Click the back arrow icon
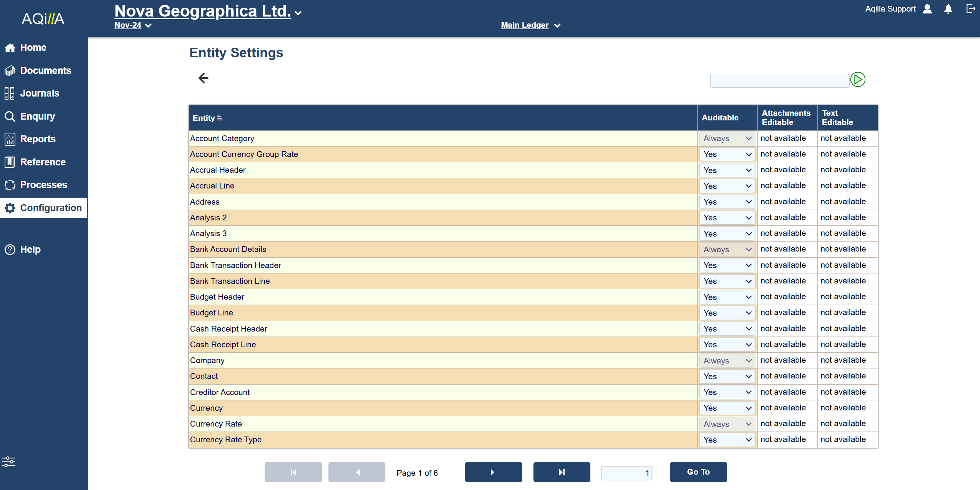 pos(203,78)
